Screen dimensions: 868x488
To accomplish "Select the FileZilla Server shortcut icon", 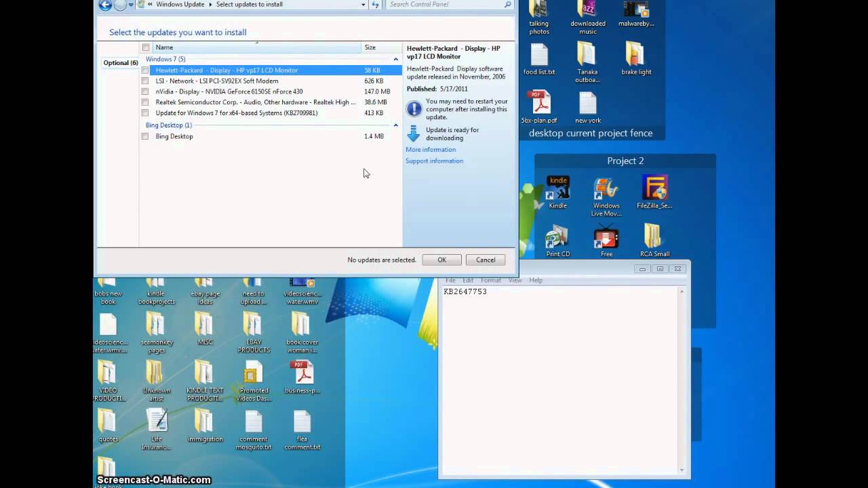I will tap(654, 192).
